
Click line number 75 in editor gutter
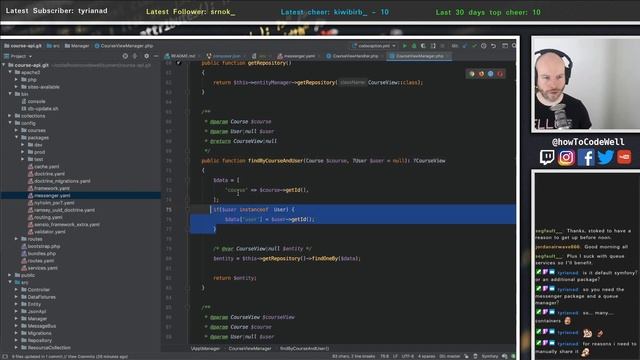169,210
